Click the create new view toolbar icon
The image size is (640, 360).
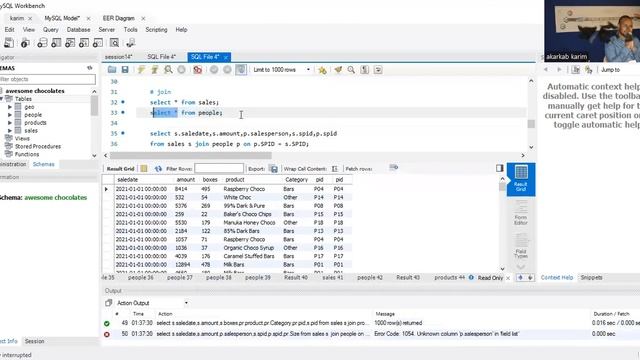coord(70,43)
